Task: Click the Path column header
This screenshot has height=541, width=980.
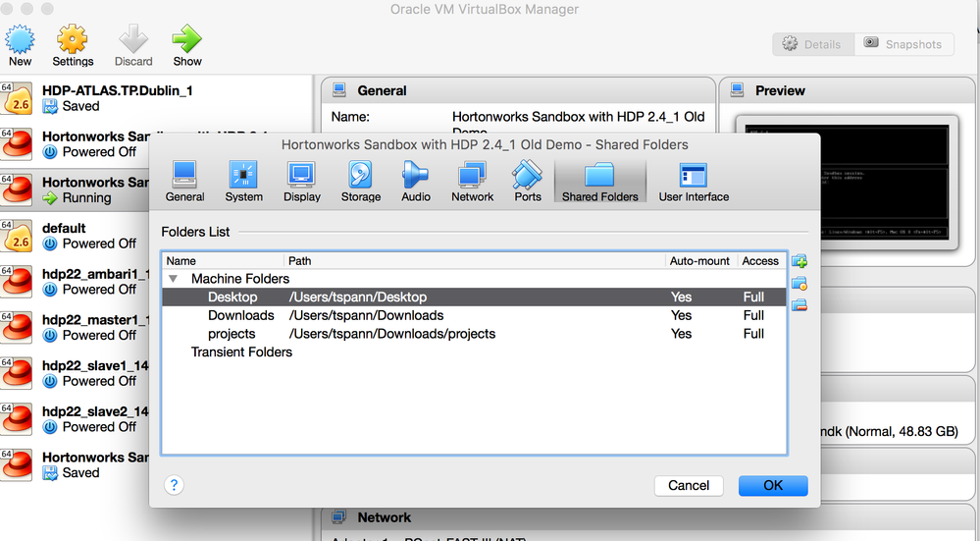Action: [x=475, y=261]
